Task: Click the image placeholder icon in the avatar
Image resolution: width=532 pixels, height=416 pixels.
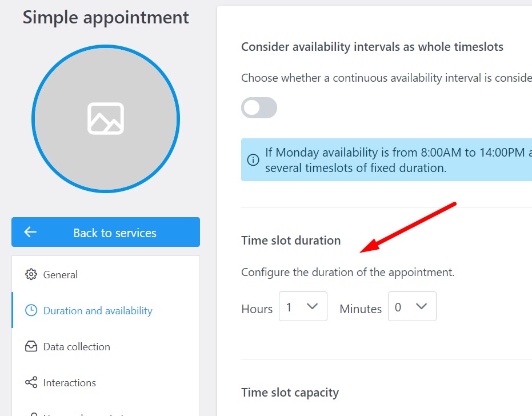Action: coord(106,118)
